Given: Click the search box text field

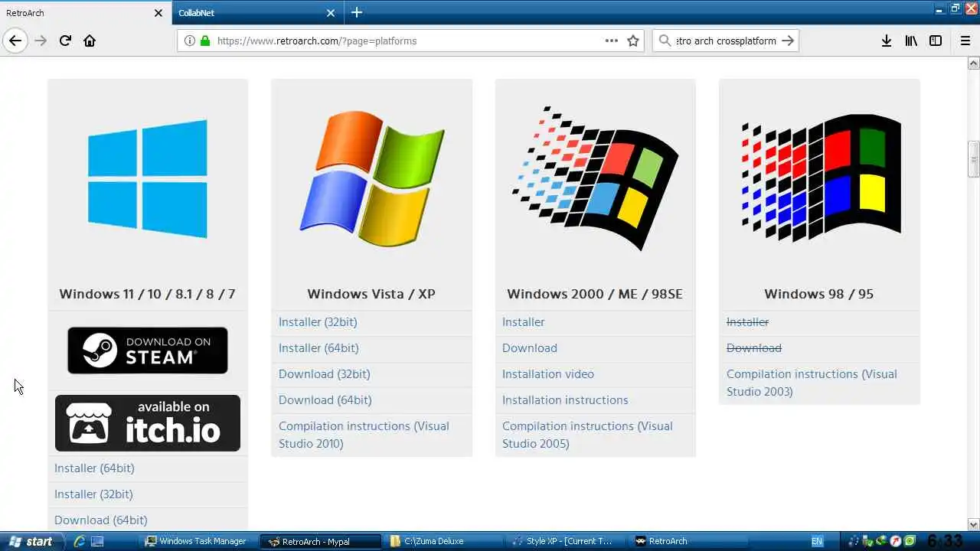Looking at the screenshot, I should pos(726,41).
